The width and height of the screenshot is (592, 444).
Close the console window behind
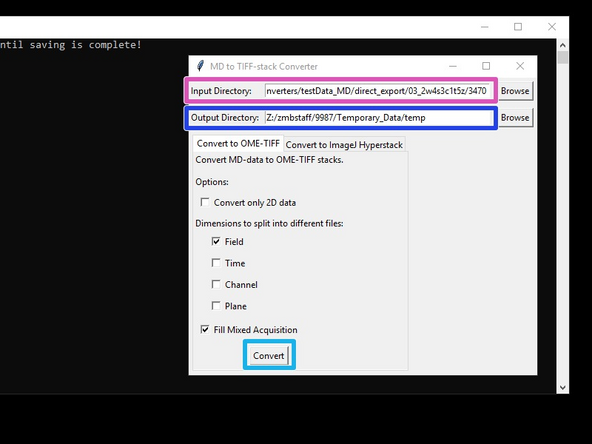pos(552,27)
